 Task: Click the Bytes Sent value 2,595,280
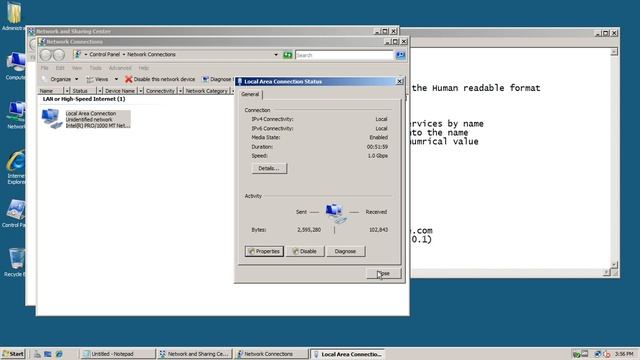(x=309, y=230)
